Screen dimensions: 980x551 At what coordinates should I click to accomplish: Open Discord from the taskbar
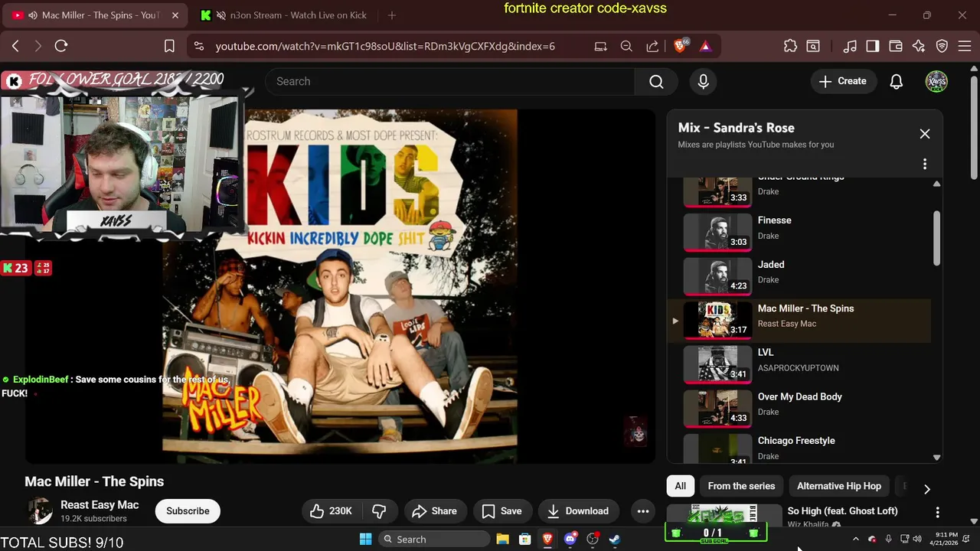(x=570, y=540)
